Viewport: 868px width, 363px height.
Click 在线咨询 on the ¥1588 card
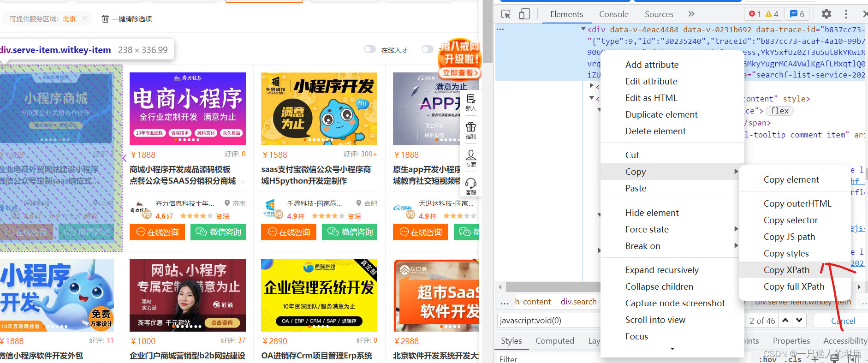289,232
